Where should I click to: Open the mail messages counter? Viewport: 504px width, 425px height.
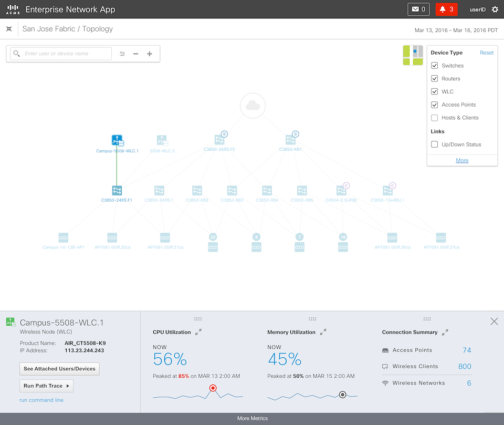click(418, 9)
